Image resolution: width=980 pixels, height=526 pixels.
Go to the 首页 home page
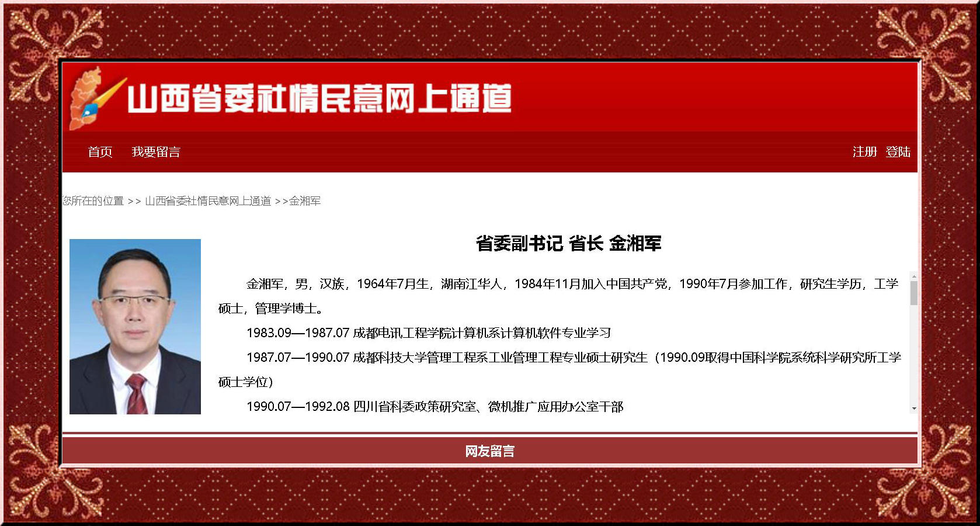100,152
